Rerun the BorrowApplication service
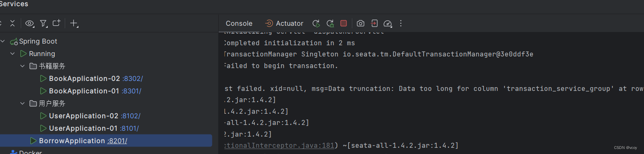The height and width of the screenshot is (154, 644). point(316,23)
